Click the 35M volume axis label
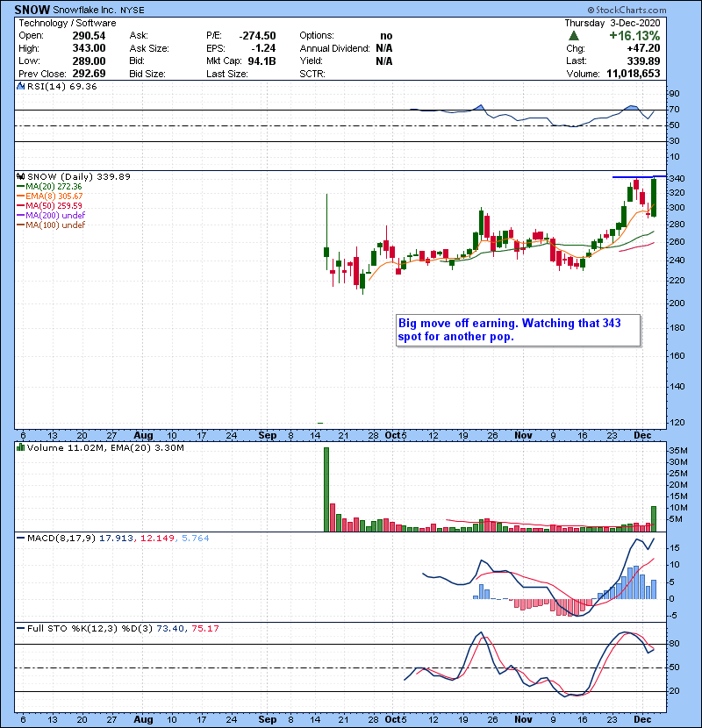This screenshot has width=702, height=728. tap(678, 450)
